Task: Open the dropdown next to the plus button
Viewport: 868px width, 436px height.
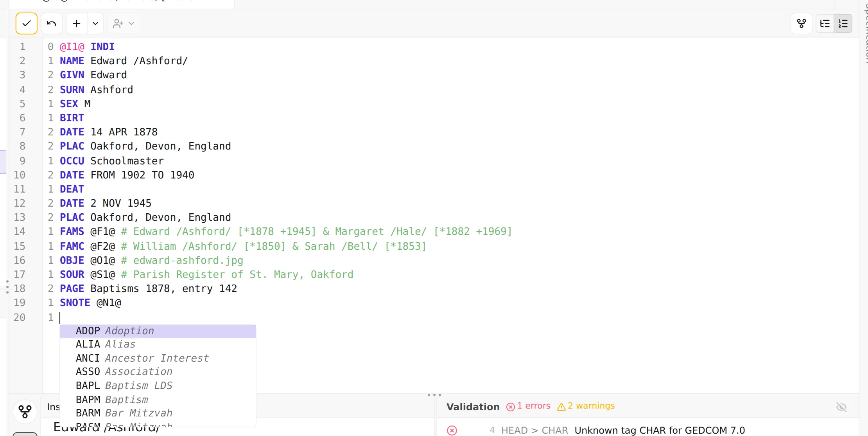Action: click(95, 23)
